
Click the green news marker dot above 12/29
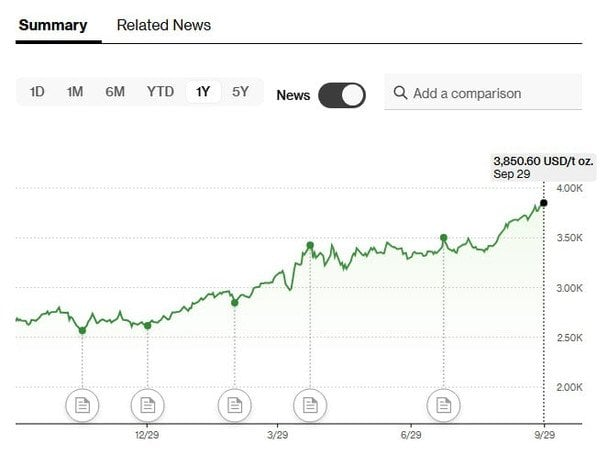[148, 325]
